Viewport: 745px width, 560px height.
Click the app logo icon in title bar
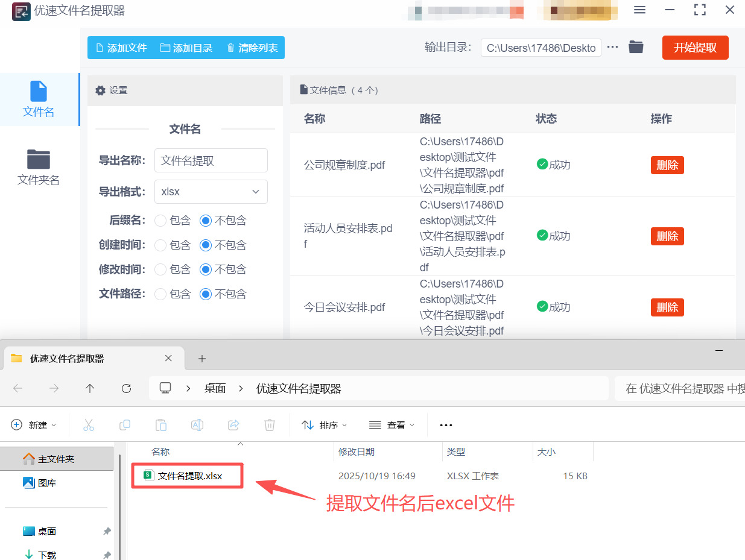[21, 11]
